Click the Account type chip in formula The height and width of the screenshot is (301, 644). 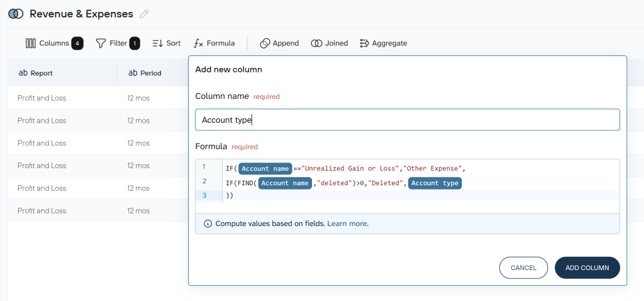point(435,183)
